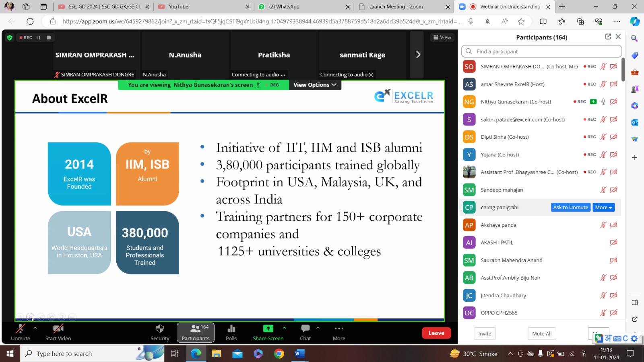
Task: Switch to the Launch Meeting - Zoom tab
Action: (404, 7)
